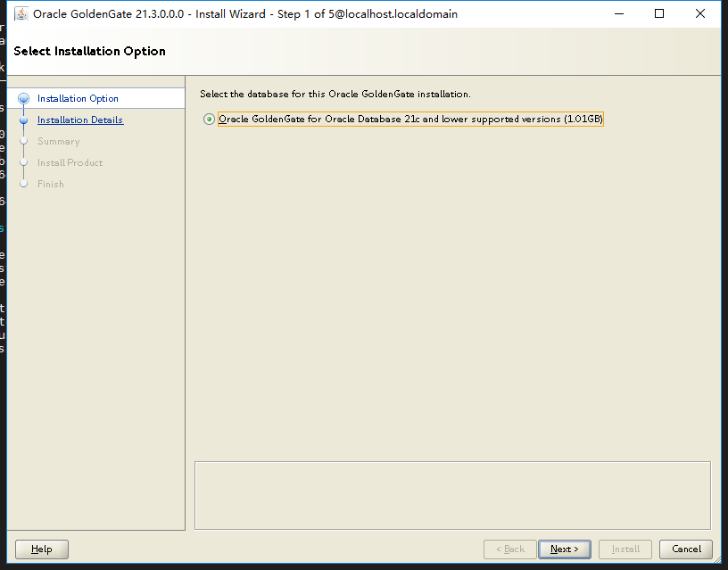Minimize the Install Wizard window

click(x=619, y=14)
